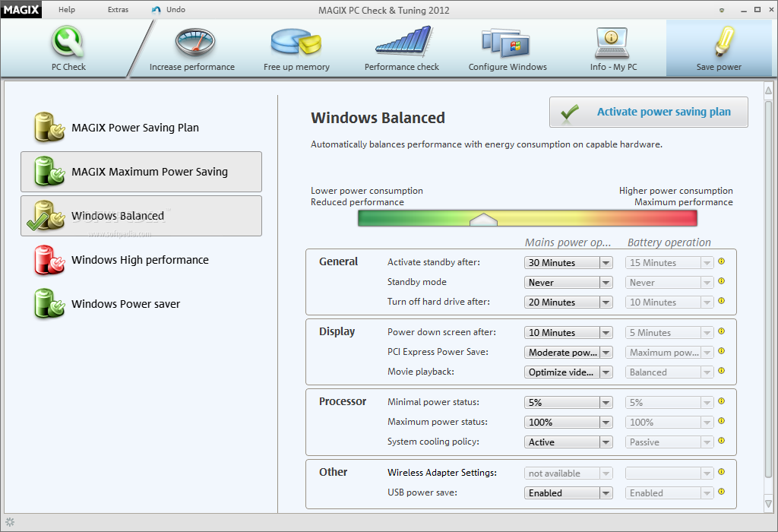
Task: Open Save power light bulb icon
Action: (724, 41)
